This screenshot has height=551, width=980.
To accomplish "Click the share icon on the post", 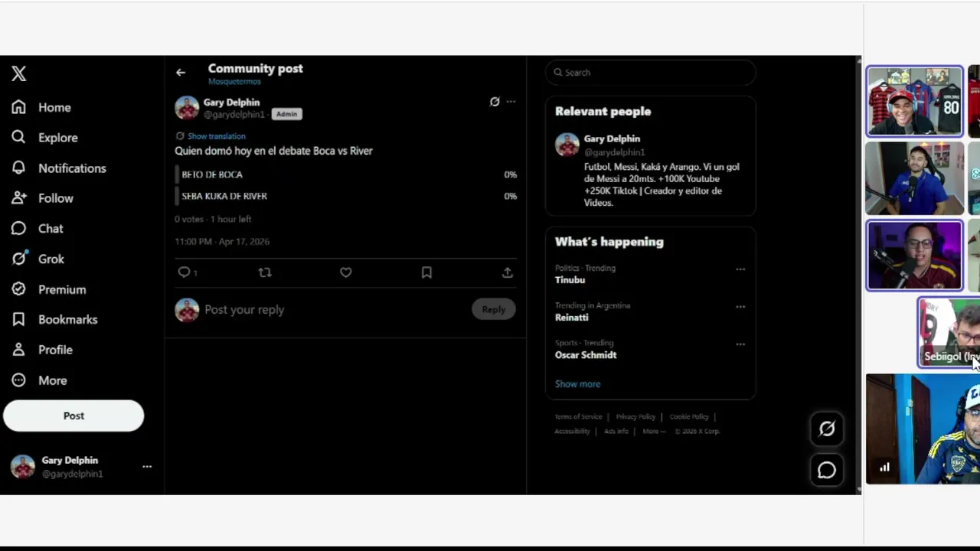I will tap(507, 272).
